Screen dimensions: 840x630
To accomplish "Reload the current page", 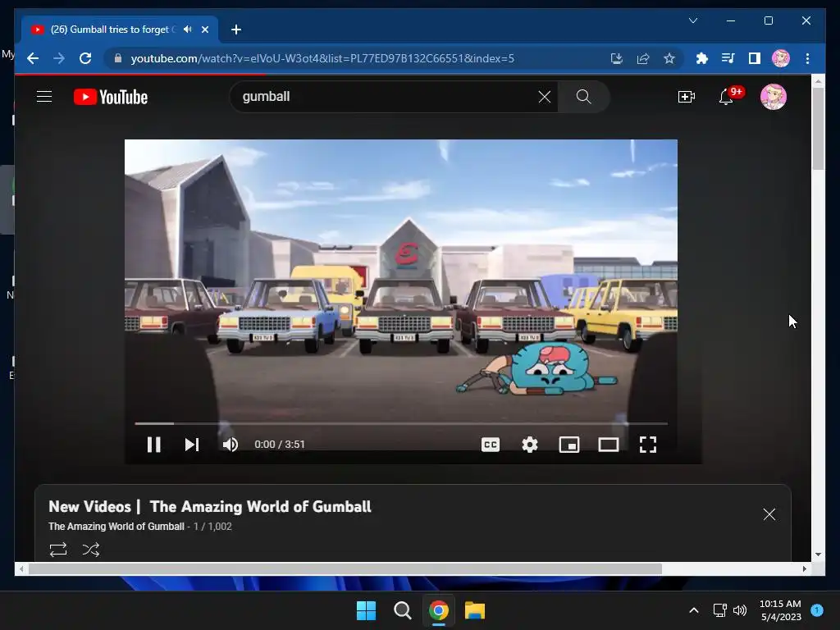I will 85,58.
